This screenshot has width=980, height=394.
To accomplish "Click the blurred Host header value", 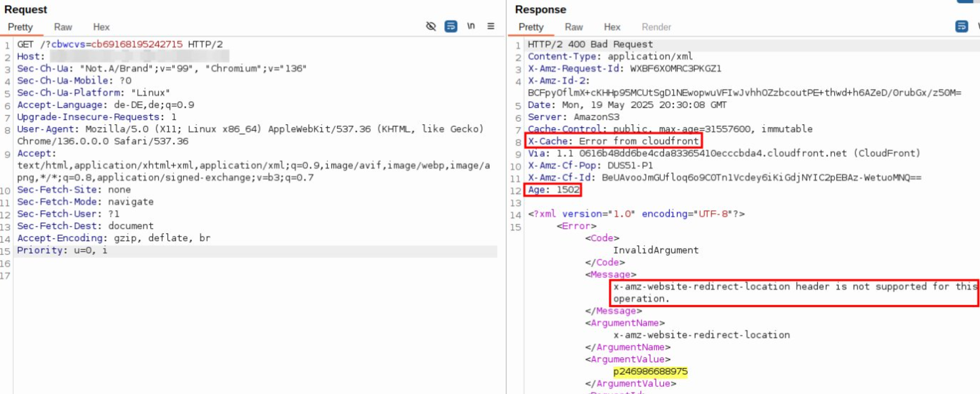I will pos(140,56).
